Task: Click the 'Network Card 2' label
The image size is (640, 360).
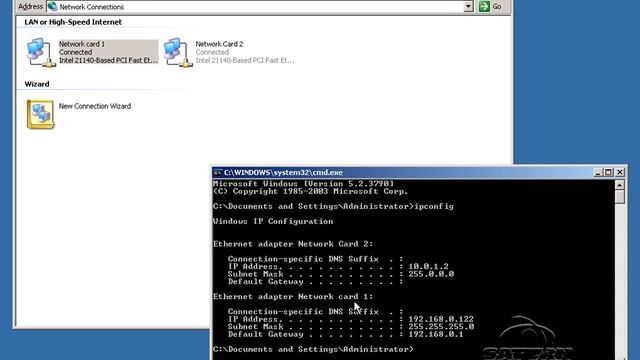Action: coord(219,44)
